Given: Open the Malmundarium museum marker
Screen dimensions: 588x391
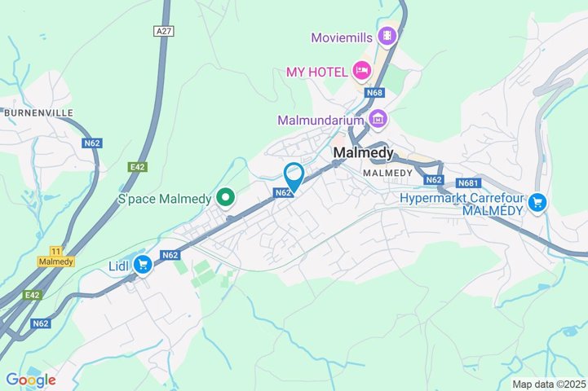Looking at the screenshot, I should click(378, 119).
